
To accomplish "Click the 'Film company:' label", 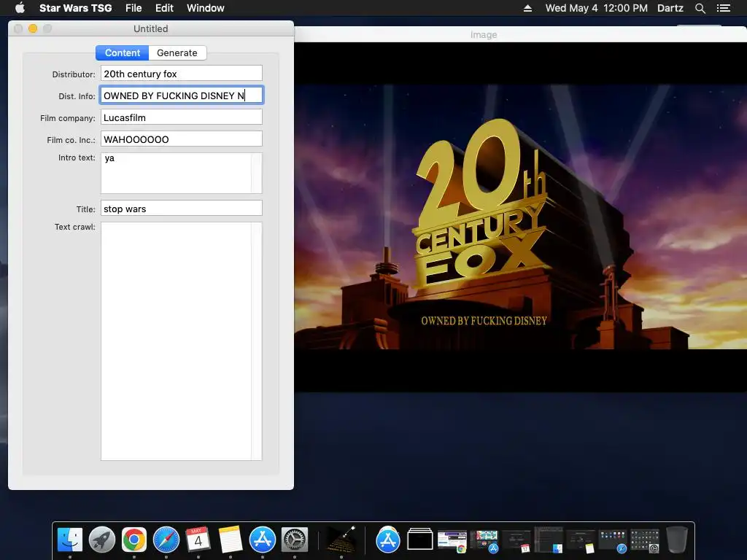I will coord(68,118).
